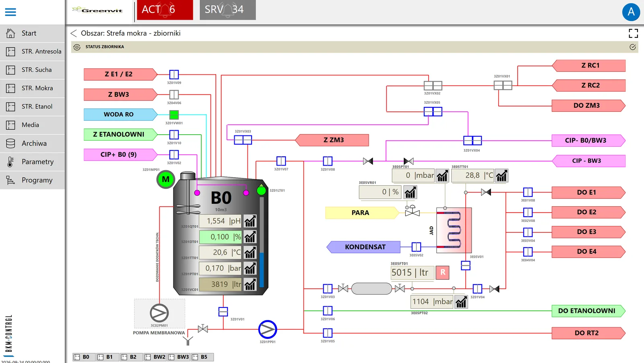Image resolution: width=644 pixels, height=363 pixels.
Task: Click the DO ETANOLOWNI destination label
Action: click(588, 311)
